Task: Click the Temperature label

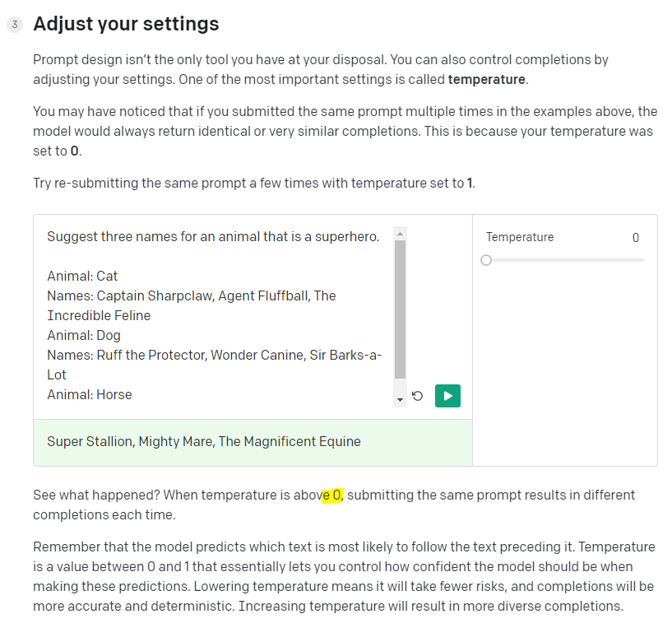Action: tap(520, 237)
